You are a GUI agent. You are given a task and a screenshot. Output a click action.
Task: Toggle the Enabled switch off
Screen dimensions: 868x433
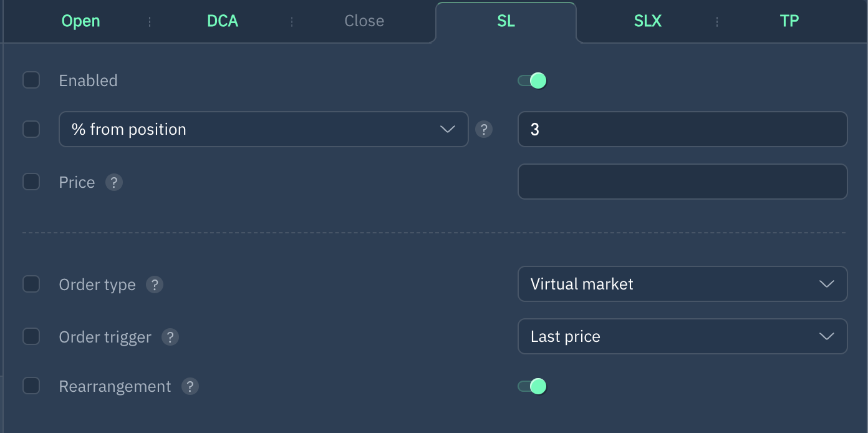click(x=532, y=80)
